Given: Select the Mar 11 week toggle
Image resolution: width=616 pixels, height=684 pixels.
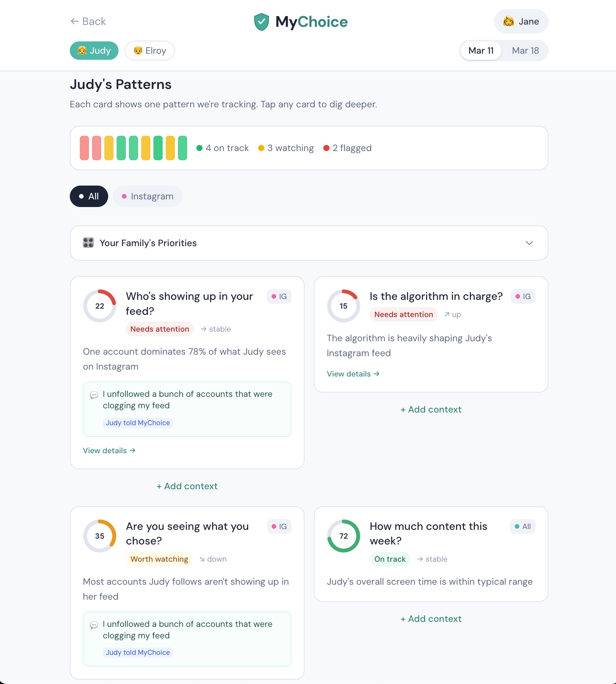Looking at the screenshot, I should 481,51.
